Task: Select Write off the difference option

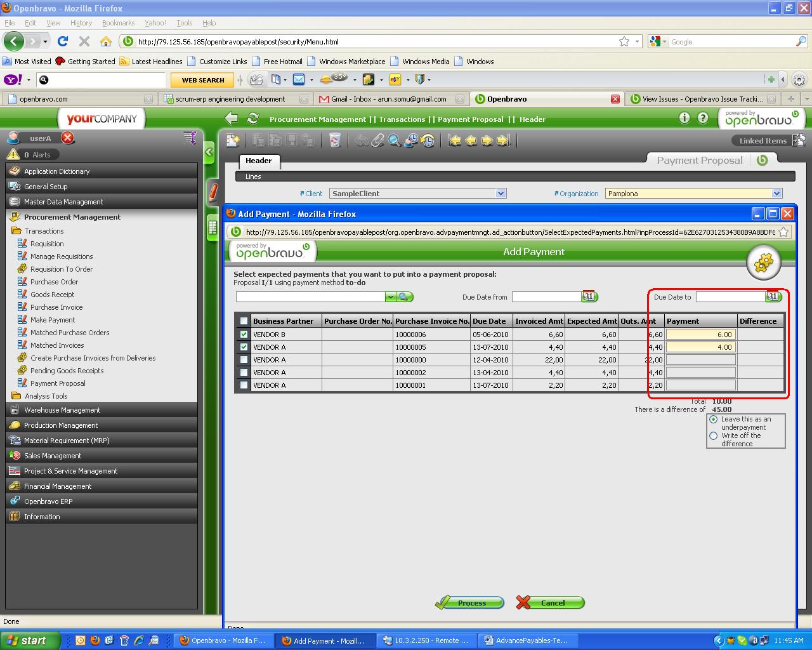Action: point(714,436)
